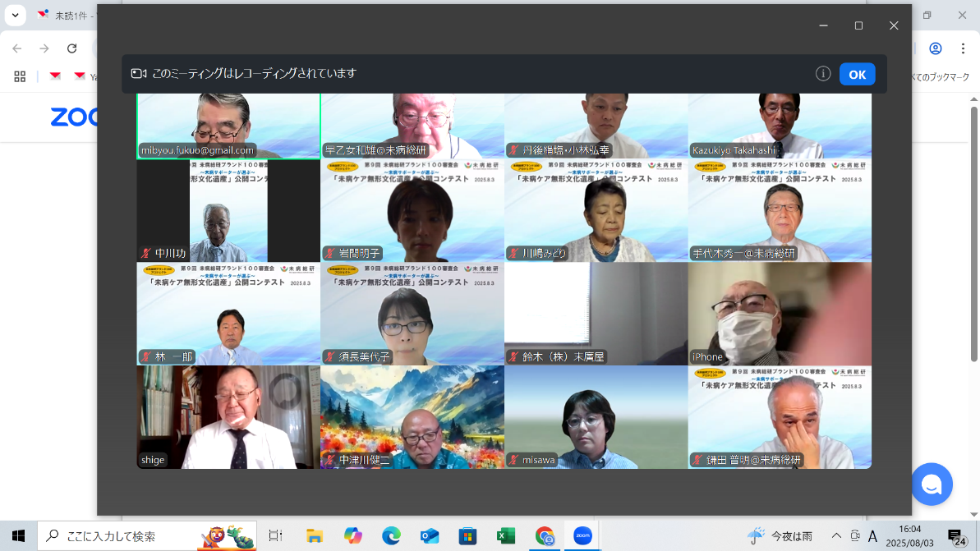Select the mibyou.fukuo@gmail.com video tile
The width and height of the screenshot is (980, 551).
tap(228, 126)
